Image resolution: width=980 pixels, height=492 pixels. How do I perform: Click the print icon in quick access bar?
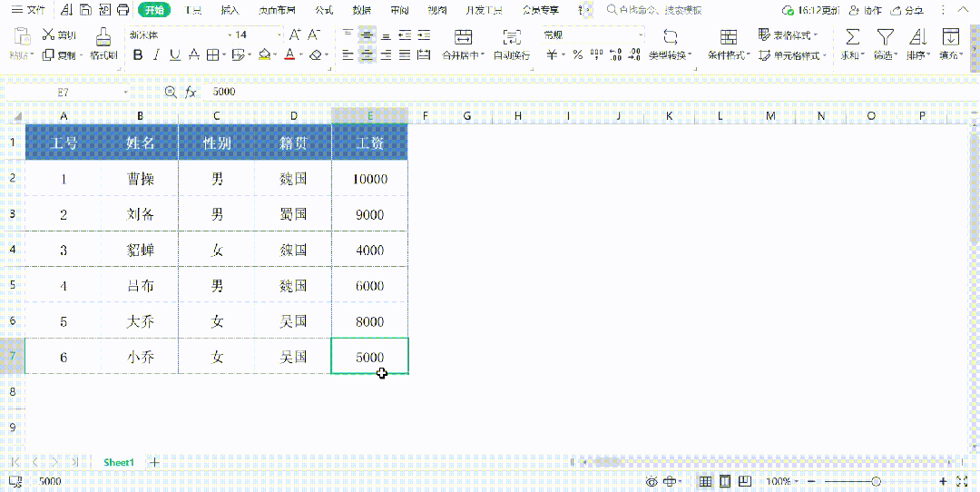(123, 10)
